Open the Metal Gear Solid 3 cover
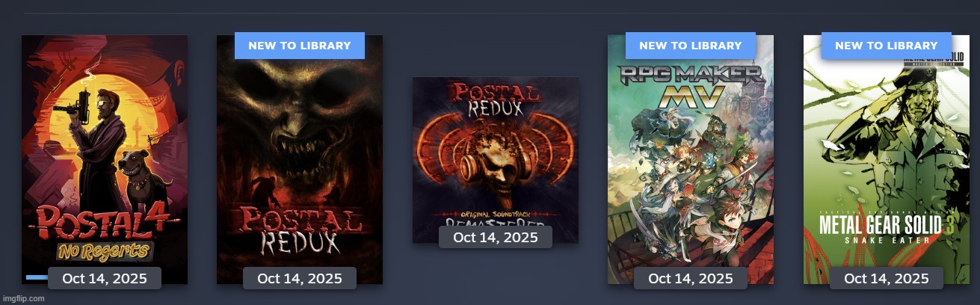Image resolution: width=980 pixels, height=305 pixels. (886, 159)
